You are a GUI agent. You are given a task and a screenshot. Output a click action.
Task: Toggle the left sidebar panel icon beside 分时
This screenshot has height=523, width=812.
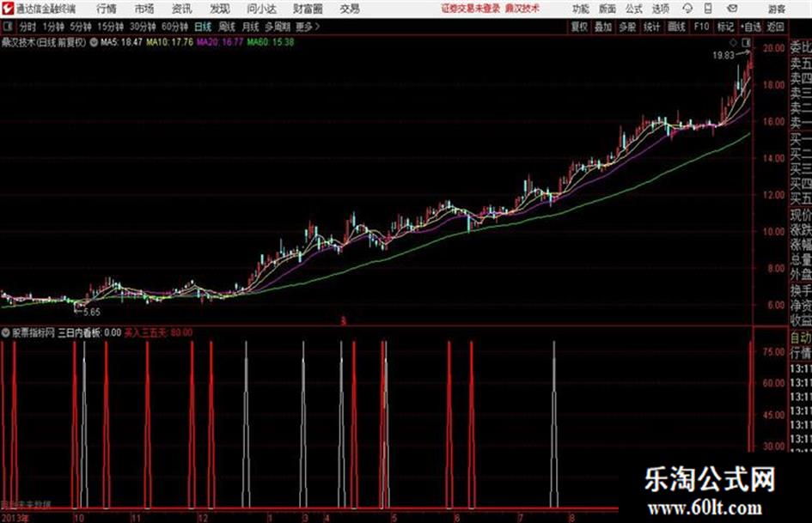pyautogui.click(x=8, y=27)
